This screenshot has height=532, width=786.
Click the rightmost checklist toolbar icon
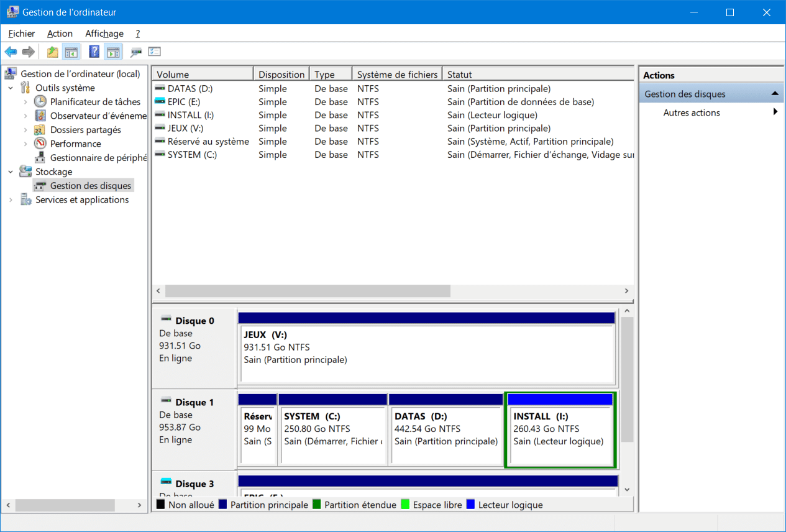[153, 52]
